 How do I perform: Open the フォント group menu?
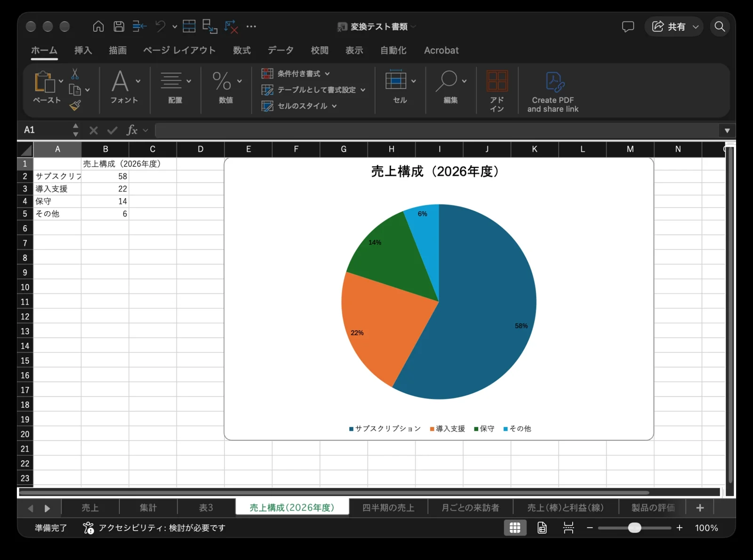click(x=125, y=87)
